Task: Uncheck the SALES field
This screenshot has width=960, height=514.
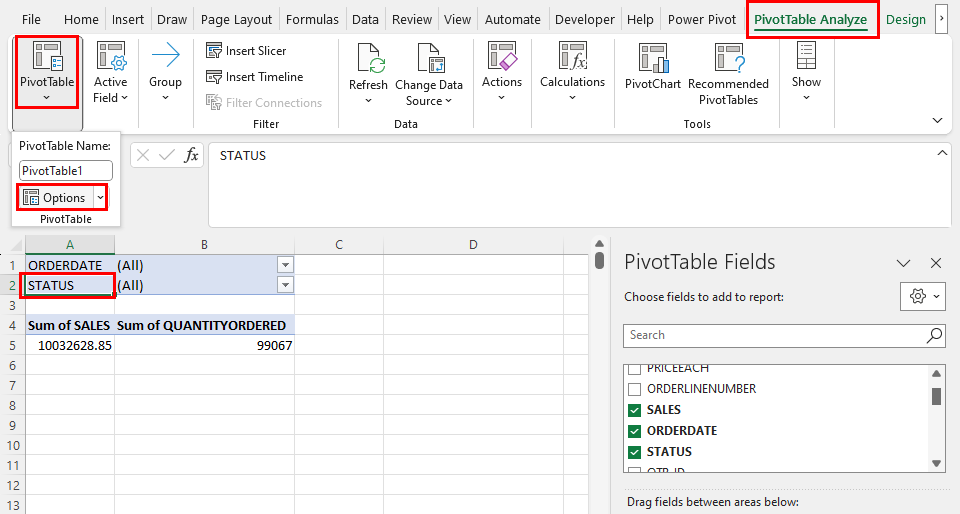Action: click(635, 410)
